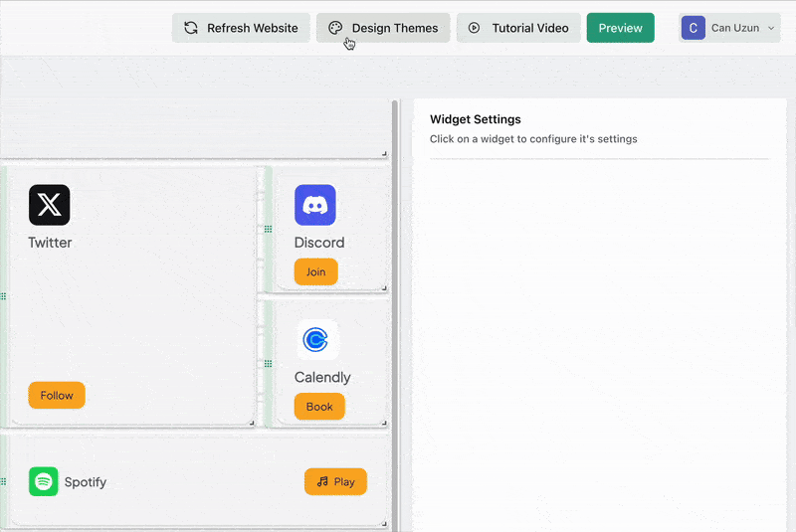The width and height of the screenshot is (796, 532).
Task: Click the drag handle of Spotify widget
Action: click(3, 481)
